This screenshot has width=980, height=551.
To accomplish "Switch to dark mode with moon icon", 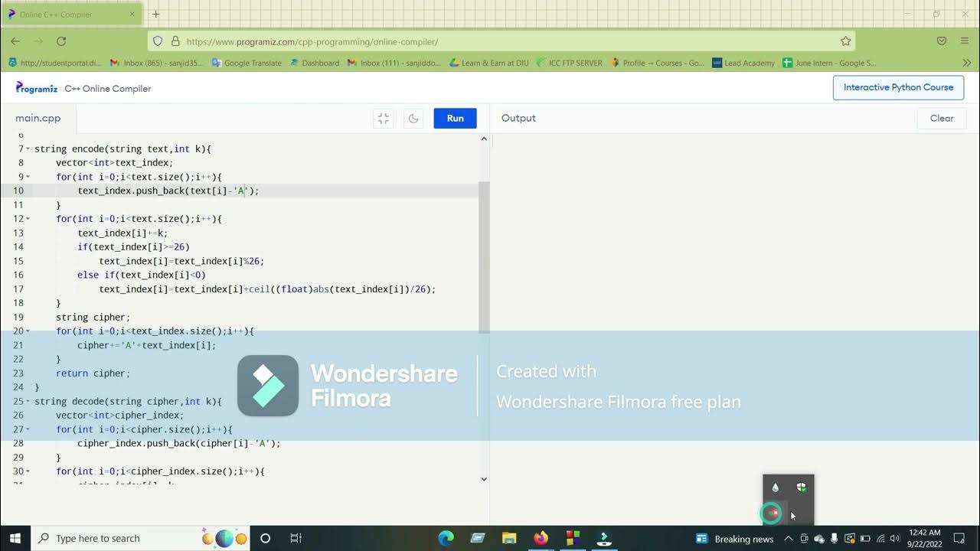I will click(413, 118).
